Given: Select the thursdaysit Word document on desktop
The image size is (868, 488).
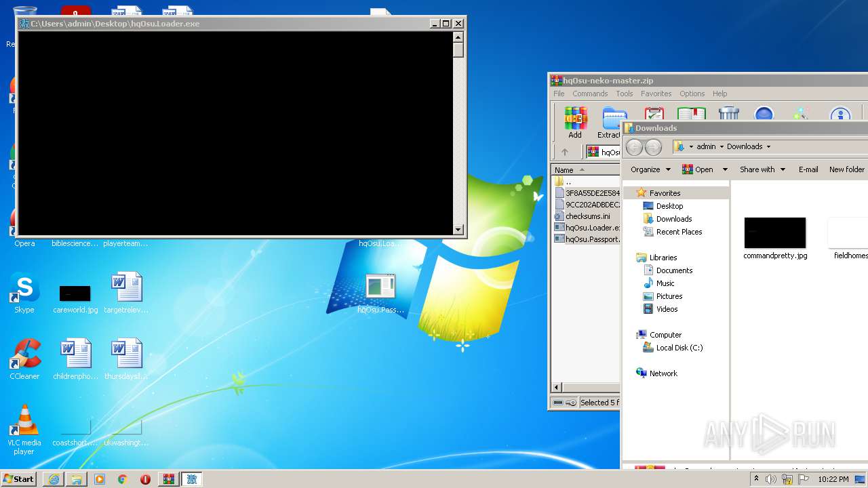Looking at the screenshot, I should [x=126, y=359].
